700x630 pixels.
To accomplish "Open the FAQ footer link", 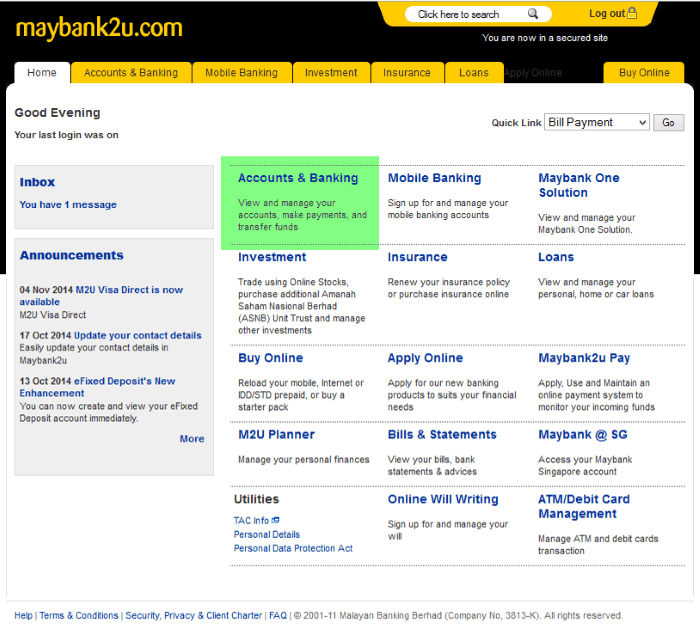I will 278,616.
